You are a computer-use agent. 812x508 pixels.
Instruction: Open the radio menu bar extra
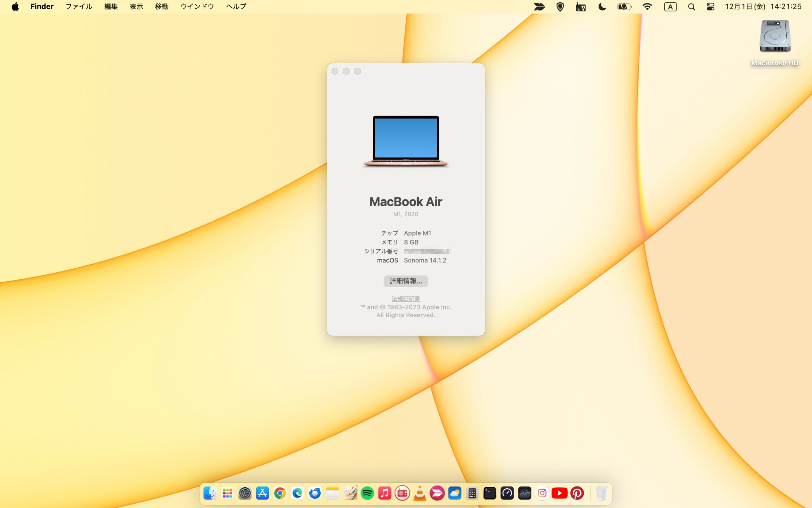pyautogui.click(x=581, y=7)
